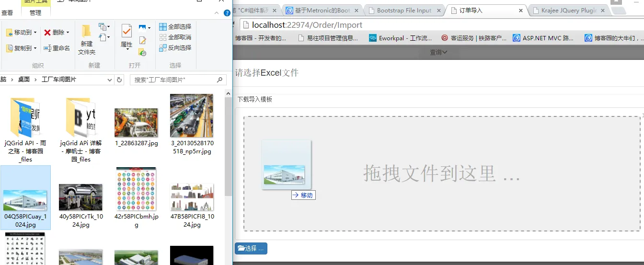Expand the 删除 dropdown arrow

tap(68, 33)
